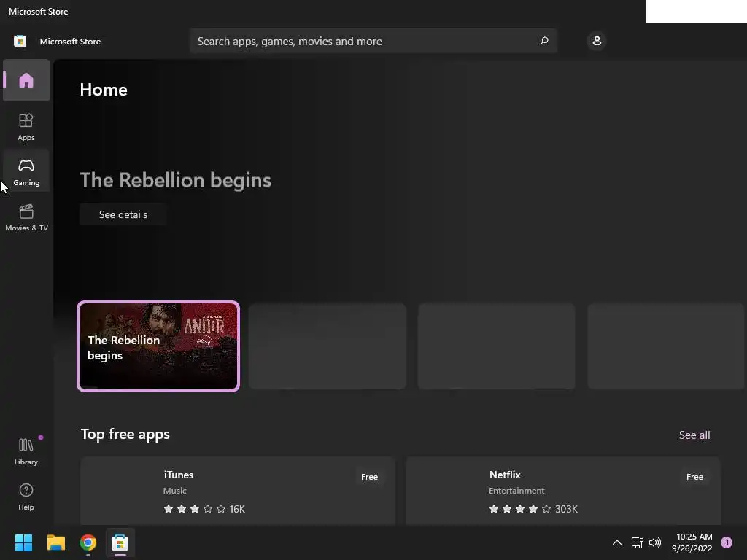Image resolution: width=747 pixels, height=560 pixels.
Task: Go to the Gaming section
Action: click(26, 172)
